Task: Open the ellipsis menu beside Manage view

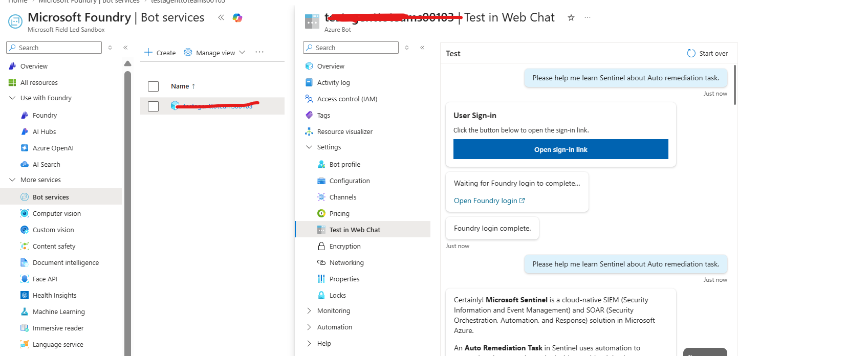Action: [x=259, y=52]
